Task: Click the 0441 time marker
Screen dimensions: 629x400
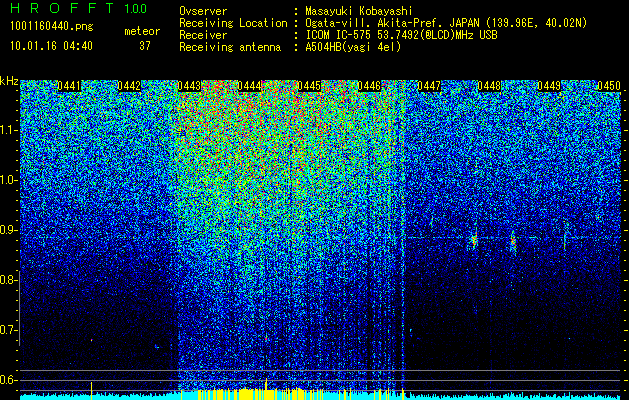Action: [69, 86]
